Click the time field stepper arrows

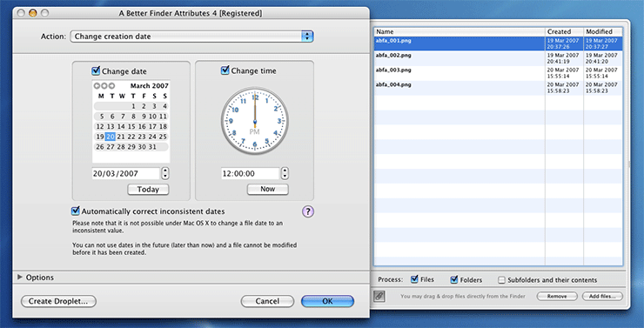click(285, 173)
